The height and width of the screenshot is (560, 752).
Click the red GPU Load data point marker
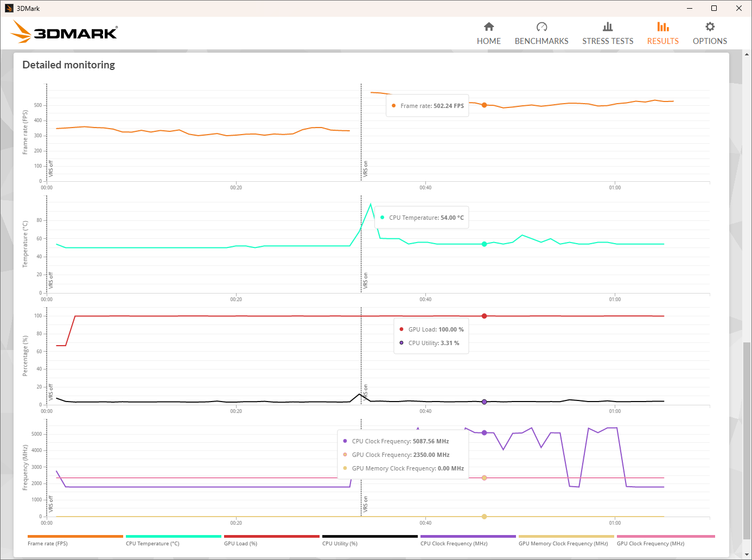pos(485,316)
